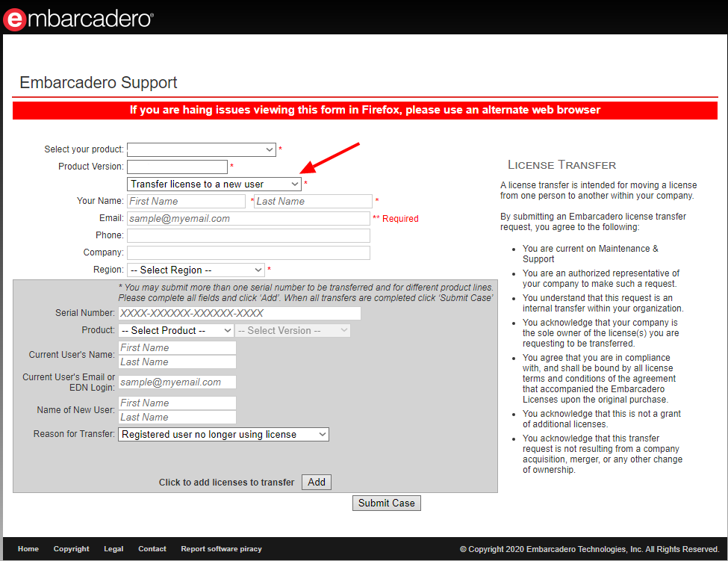The height and width of the screenshot is (561, 728).
Task: Click the Your Name last name field
Action: 313,201
